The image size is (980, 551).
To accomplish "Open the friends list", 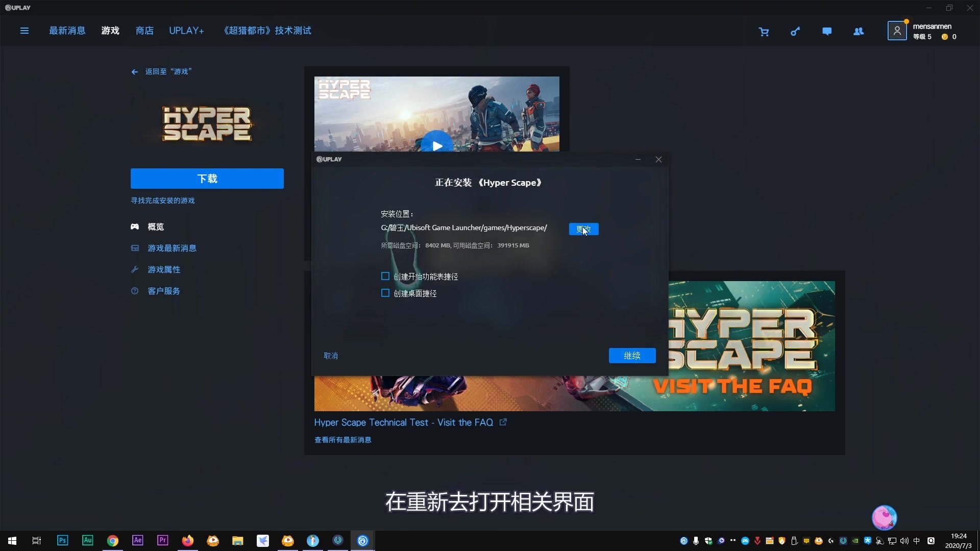I will tap(859, 31).
